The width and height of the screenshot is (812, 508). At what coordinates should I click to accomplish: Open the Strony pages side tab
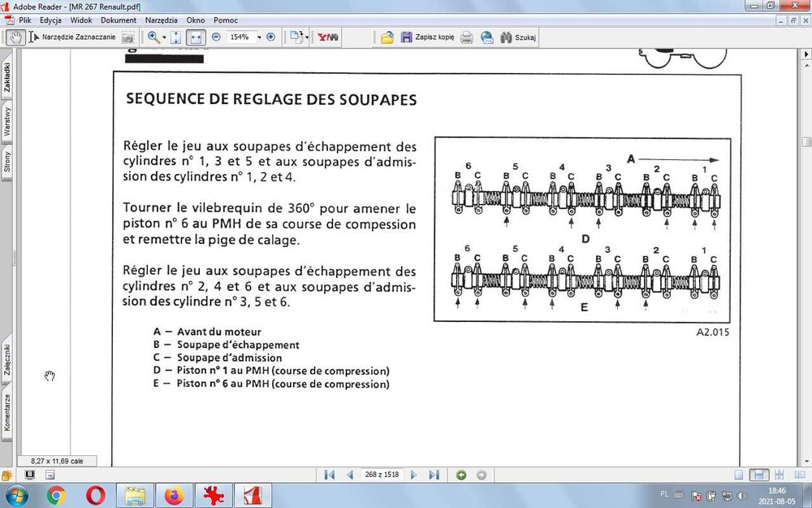coord(6,163)
